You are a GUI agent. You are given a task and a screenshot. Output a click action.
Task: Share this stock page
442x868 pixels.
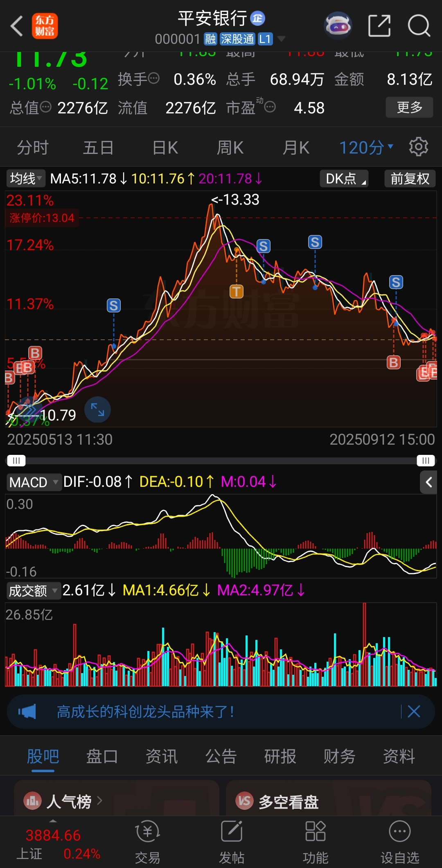379,26
